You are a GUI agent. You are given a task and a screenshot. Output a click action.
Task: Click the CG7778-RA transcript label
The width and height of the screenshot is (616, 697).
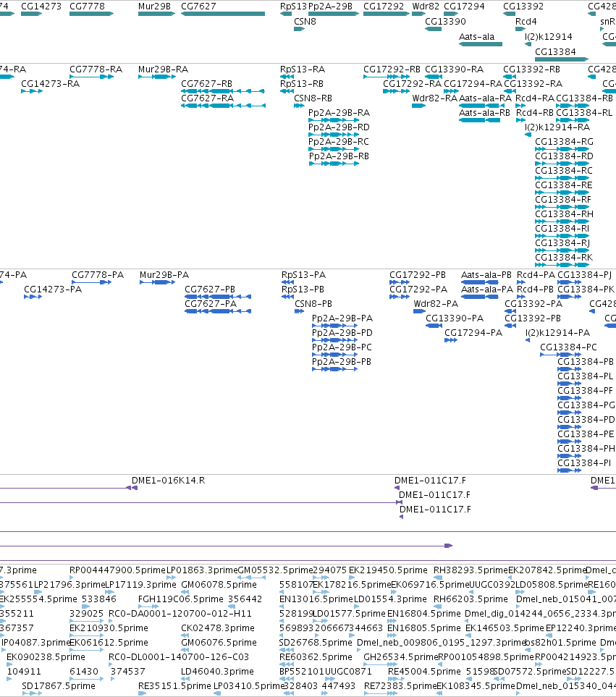[x=96, y=69]
